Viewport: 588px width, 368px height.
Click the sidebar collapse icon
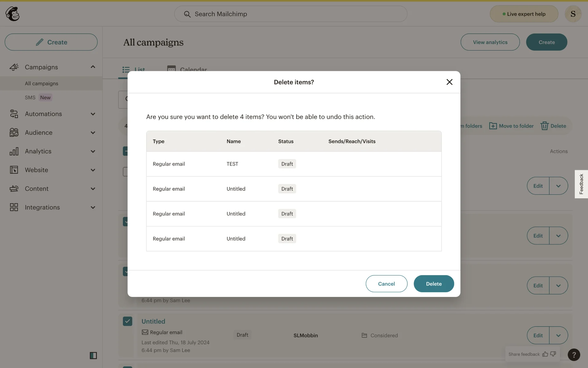coord(93,355)
